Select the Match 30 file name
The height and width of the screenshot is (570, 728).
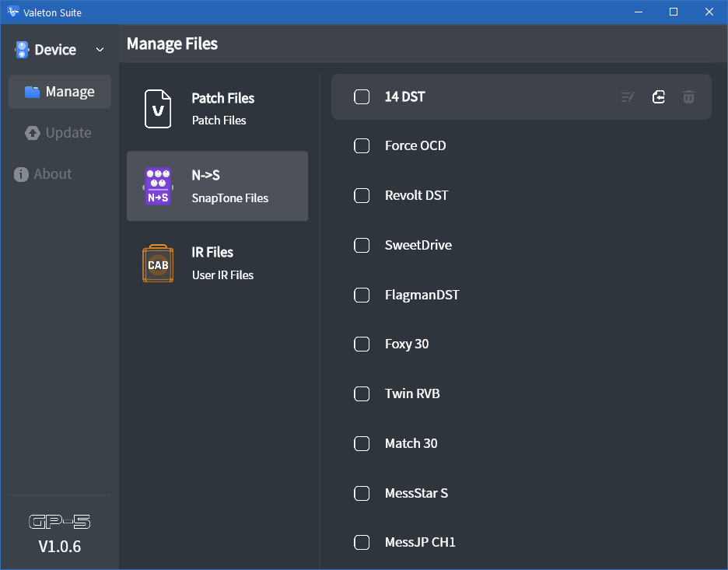click(x=411, y=443)
